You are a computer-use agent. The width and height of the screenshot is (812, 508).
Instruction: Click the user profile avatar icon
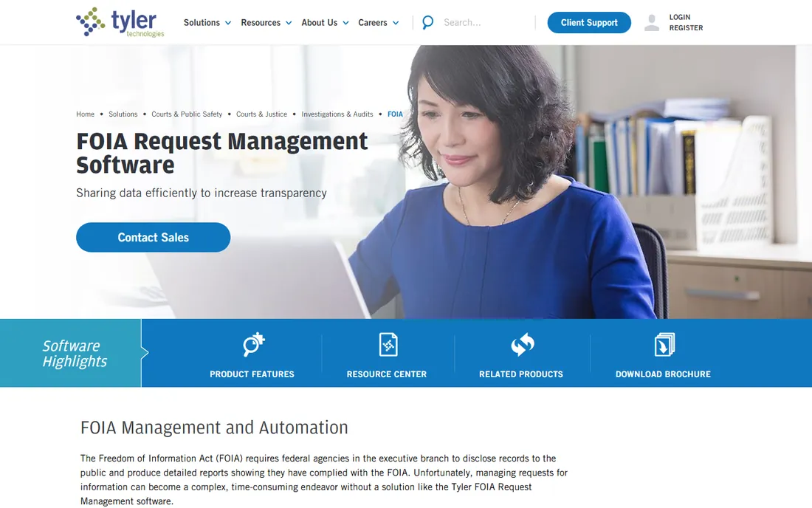(652, 23)
